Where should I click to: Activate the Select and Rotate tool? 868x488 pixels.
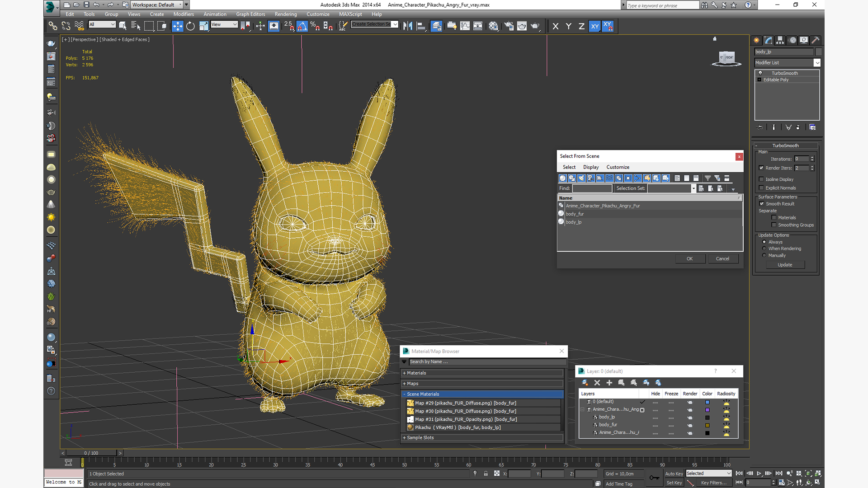(x=190, y=26)
